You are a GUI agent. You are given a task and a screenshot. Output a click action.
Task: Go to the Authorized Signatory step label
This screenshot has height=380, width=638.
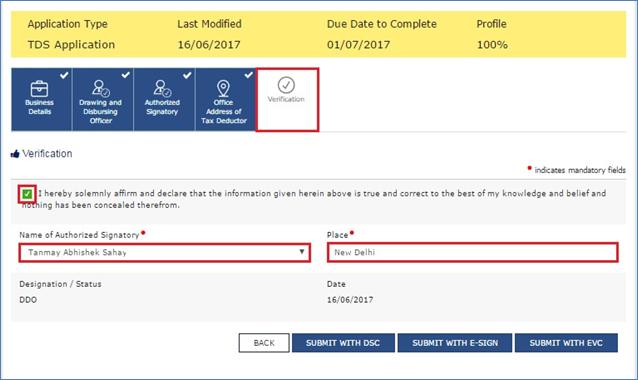[162, 107]
